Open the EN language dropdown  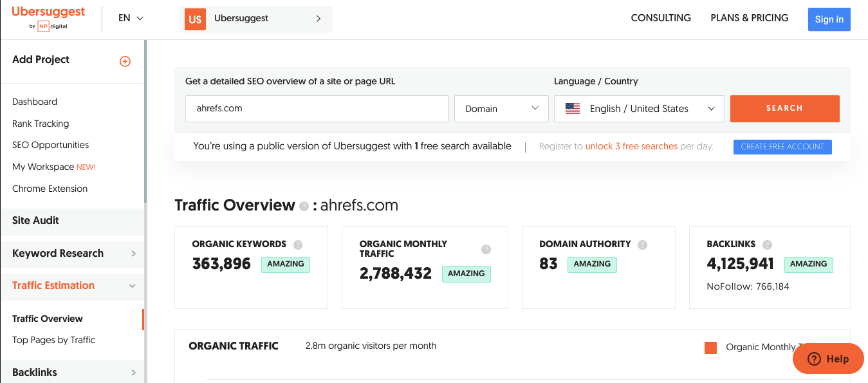(131, 19)
